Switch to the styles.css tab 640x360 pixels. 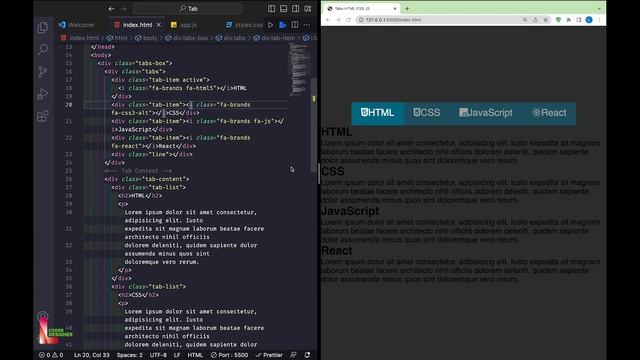(244, 25)
